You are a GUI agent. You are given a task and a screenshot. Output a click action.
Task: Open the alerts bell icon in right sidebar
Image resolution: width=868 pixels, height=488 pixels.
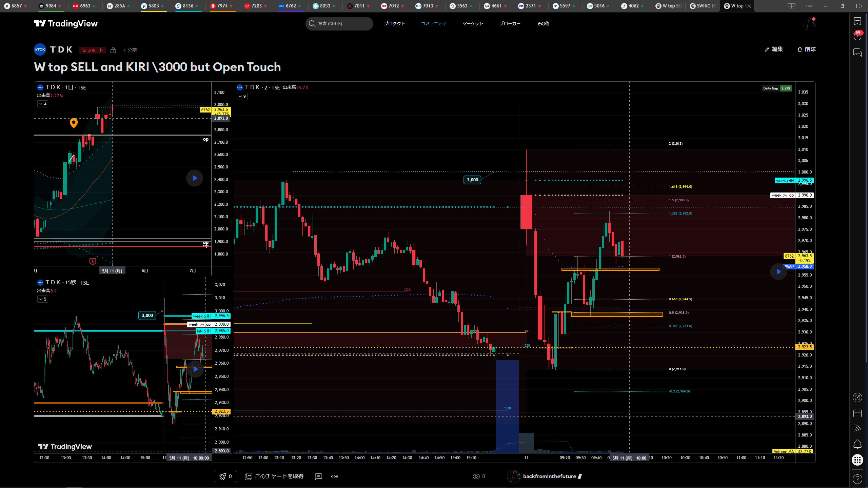click(857, 444)
